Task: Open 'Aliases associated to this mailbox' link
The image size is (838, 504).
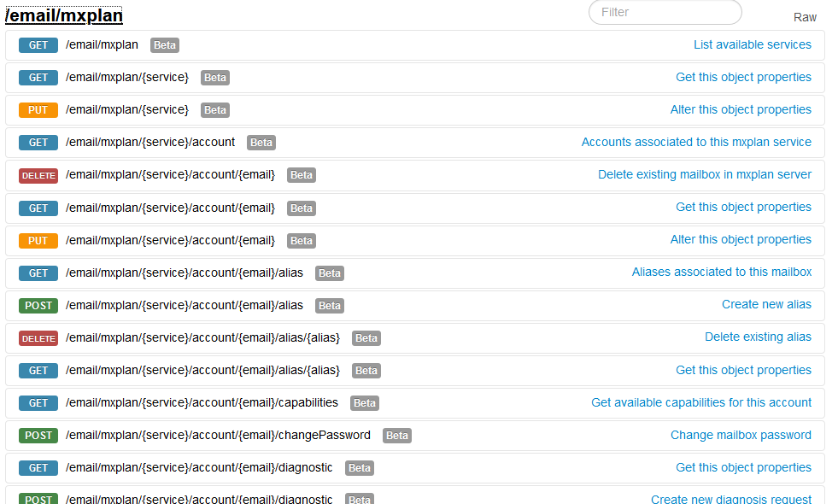Action: click(x=721, y=272)
